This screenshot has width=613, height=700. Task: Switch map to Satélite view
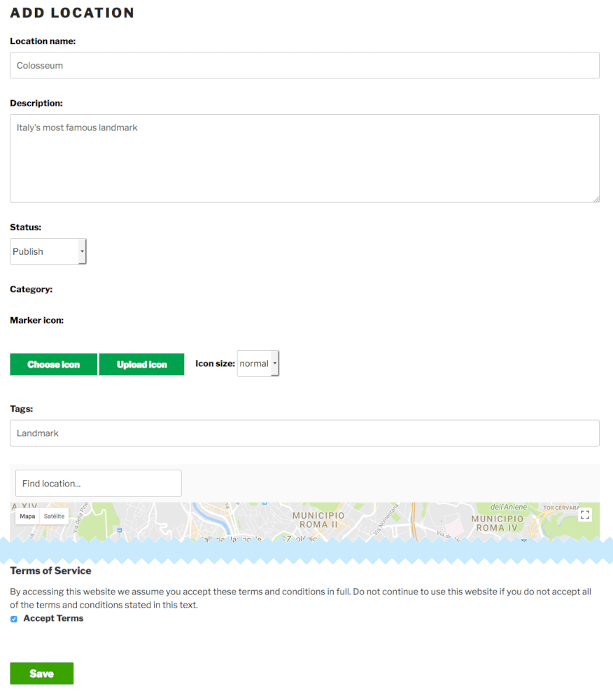(x=54, y=517)
